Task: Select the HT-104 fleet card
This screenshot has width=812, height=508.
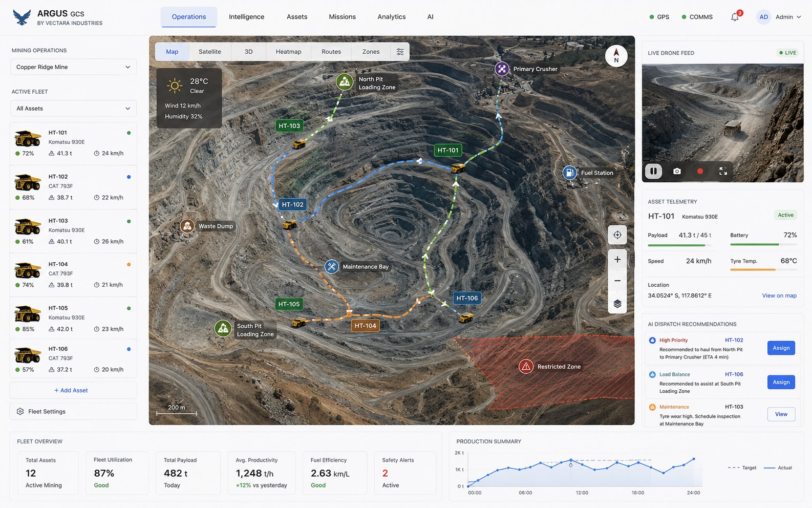Action: [73, 275]
